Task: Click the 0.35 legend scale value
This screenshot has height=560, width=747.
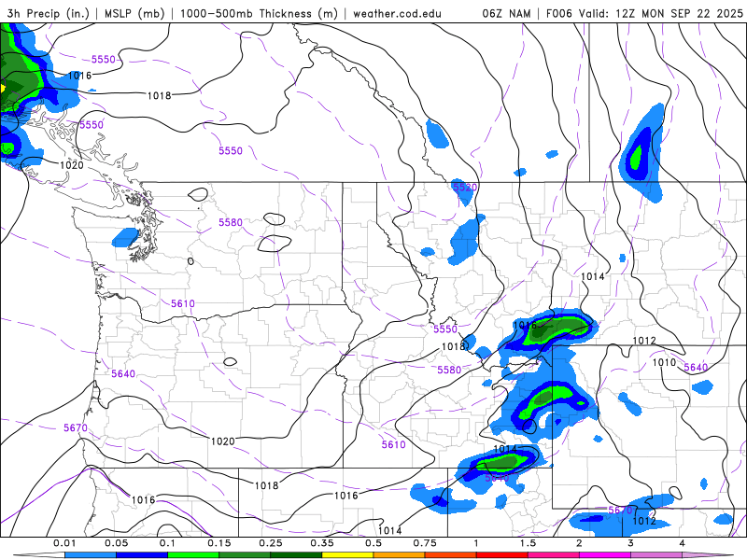Action: [322, 543]
